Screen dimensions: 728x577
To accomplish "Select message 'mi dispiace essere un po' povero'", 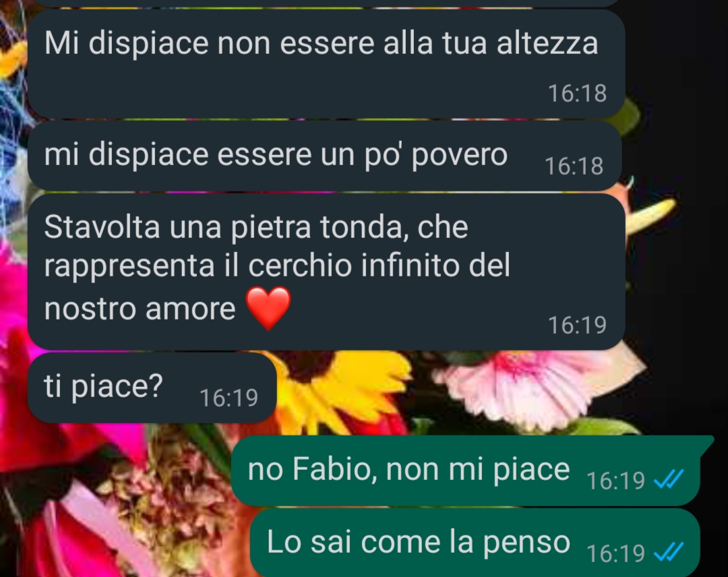I will pyautogui.click(x=324, y=156).
